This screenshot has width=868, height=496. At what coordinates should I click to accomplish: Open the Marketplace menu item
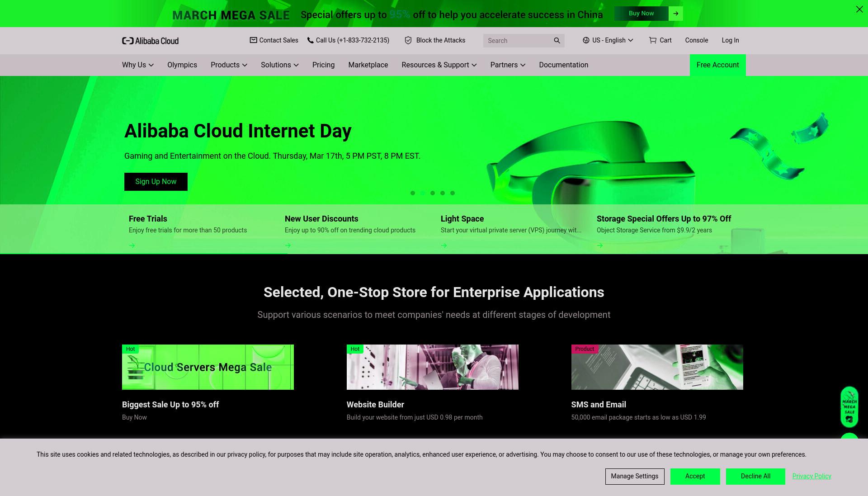(368, 65)
